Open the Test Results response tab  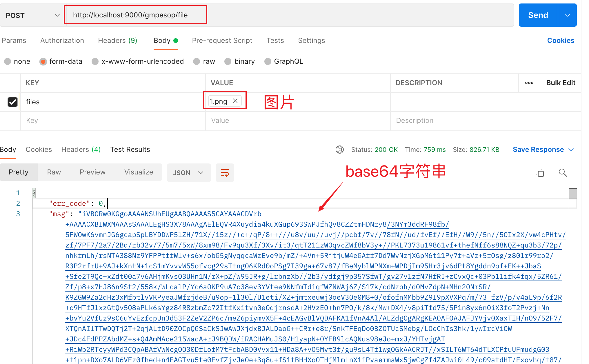pos(130,150)
